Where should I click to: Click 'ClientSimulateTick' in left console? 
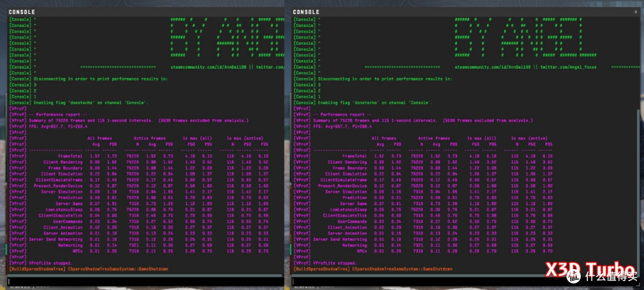tap(60, 215)
